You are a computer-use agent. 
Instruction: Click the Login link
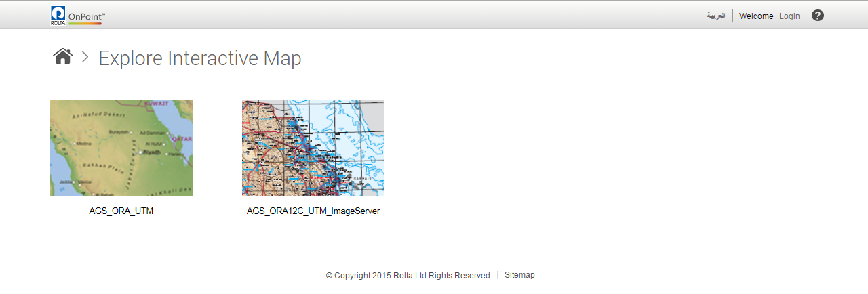coord(789,16)
